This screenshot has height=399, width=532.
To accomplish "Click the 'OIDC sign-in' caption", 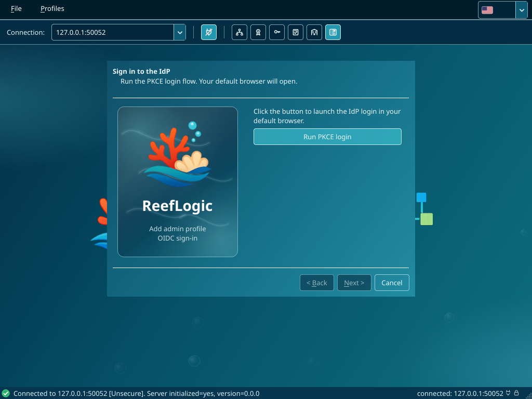I will click(178, 238).
